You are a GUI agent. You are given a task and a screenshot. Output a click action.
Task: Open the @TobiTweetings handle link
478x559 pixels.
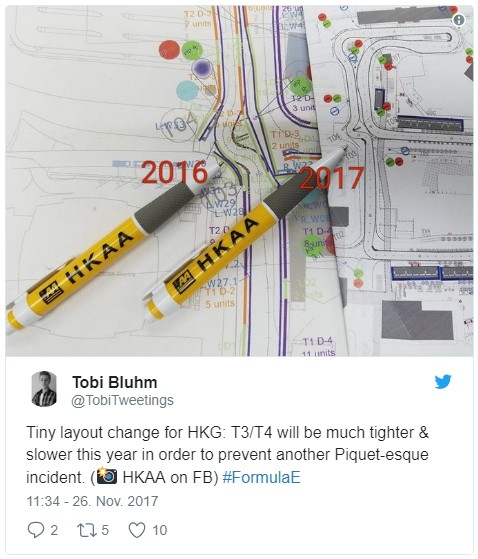pyautogui.click(x=123, y=400)
